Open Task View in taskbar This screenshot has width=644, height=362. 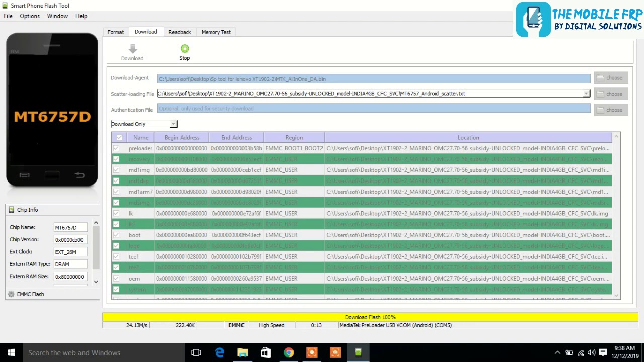tap(196, 352)
